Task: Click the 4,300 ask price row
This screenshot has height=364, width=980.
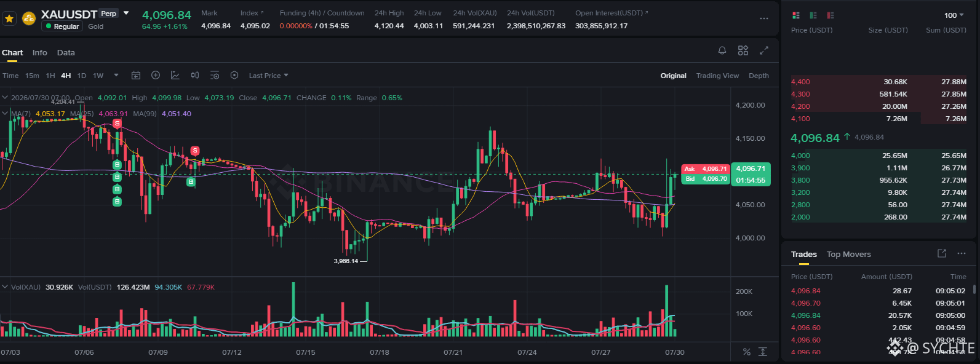Action: pyautogui.click(x=878, y=94)
